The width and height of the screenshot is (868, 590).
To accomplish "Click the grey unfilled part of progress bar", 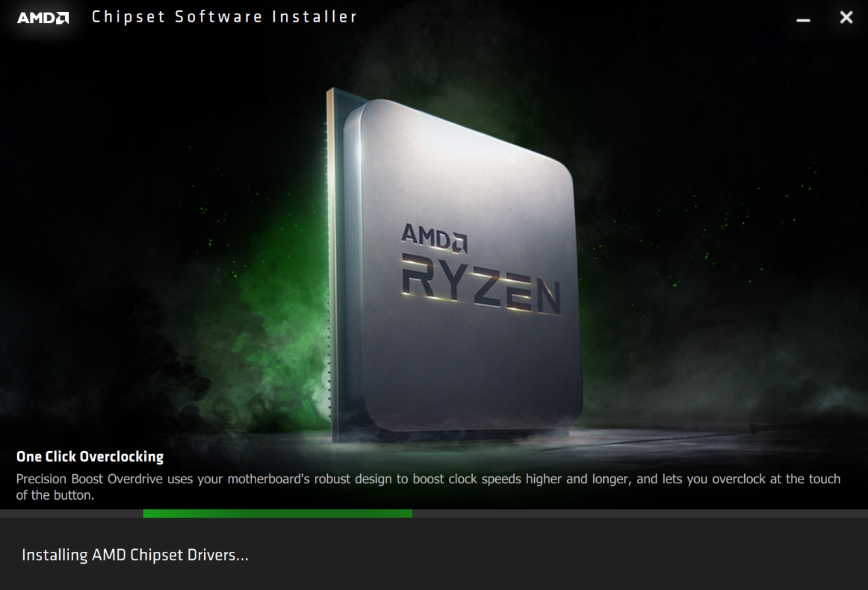I will click(640, 514).
